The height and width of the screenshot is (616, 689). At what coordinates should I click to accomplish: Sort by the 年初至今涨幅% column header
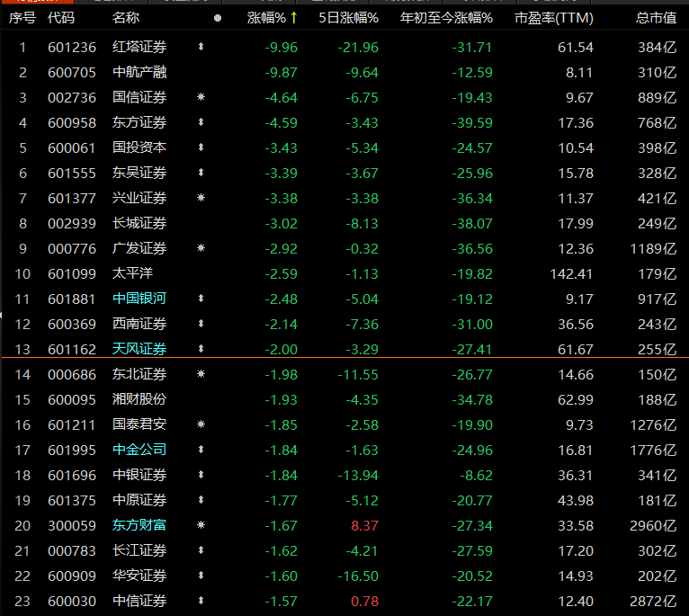click(x=446, y=18)
